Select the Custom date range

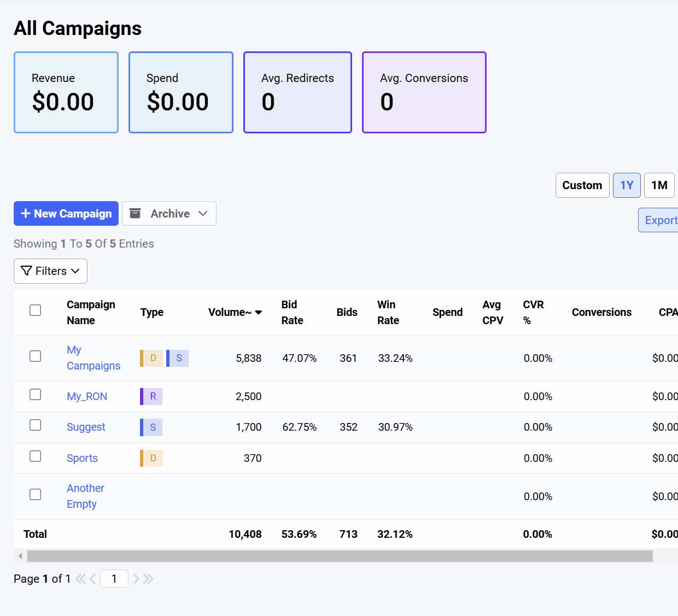tap(582, 185)
